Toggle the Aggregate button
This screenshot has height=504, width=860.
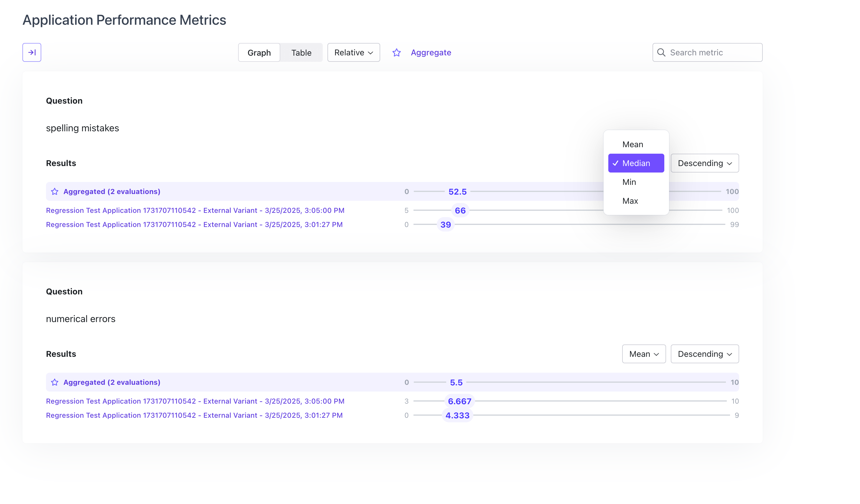[x=431, y=52]
